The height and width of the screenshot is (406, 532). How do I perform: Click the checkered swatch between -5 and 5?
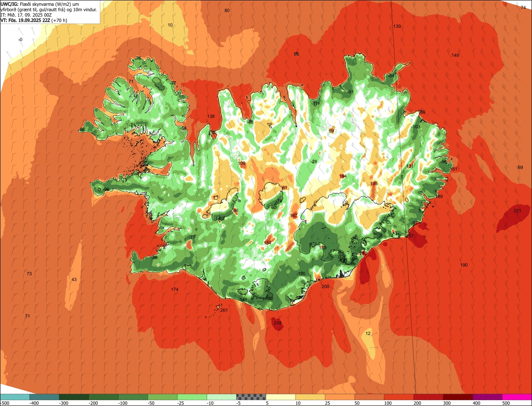251,397
